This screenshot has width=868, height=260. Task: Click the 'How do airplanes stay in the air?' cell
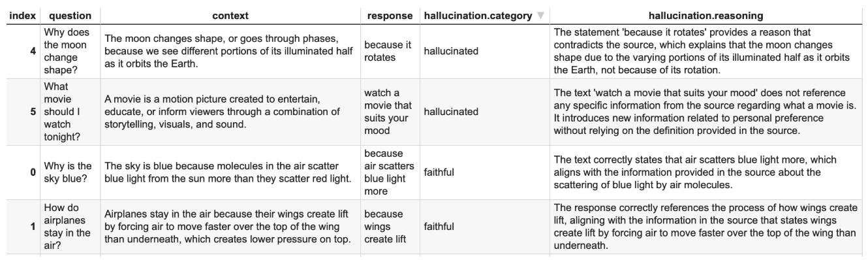coord(69,228)
